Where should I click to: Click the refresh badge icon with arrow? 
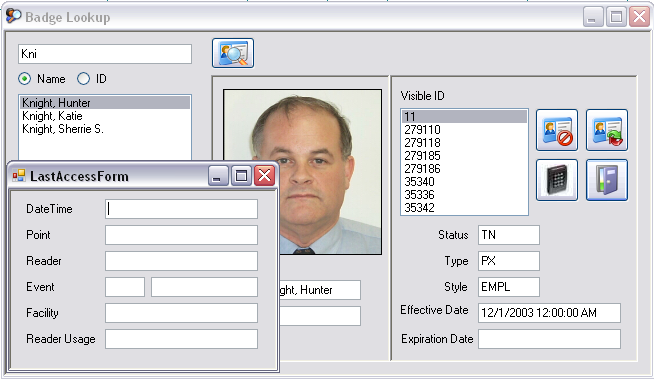click(x=607, y=130)
